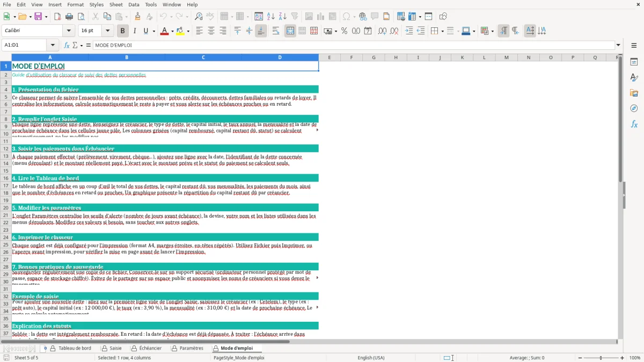Open the sidebar Functions fx icon
The image size is (644, 362).
pos(634,124)
